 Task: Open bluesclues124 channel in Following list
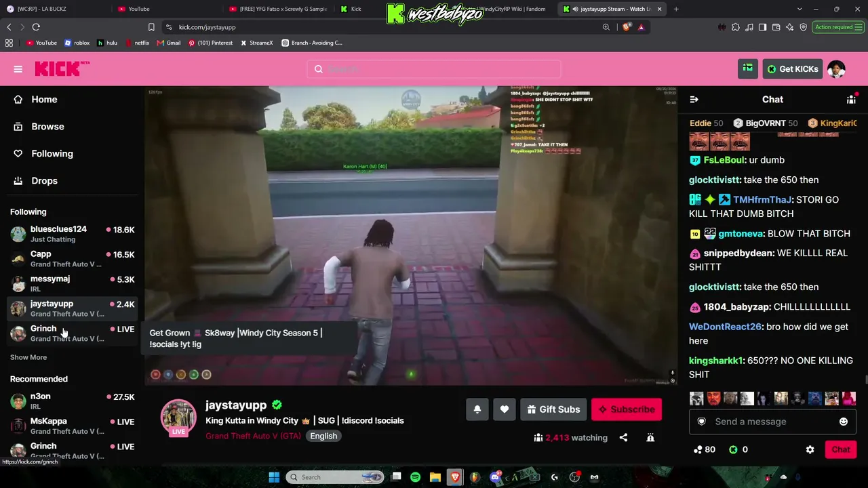[72, 234]
